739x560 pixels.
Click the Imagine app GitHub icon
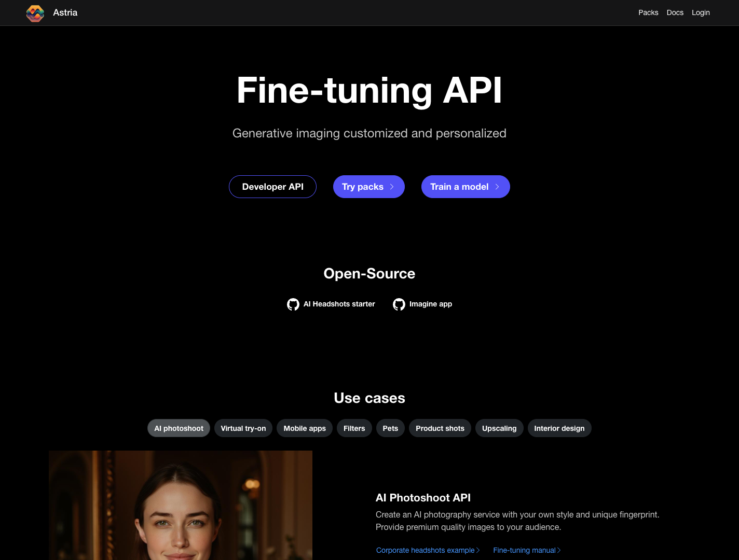coord(399,304)
